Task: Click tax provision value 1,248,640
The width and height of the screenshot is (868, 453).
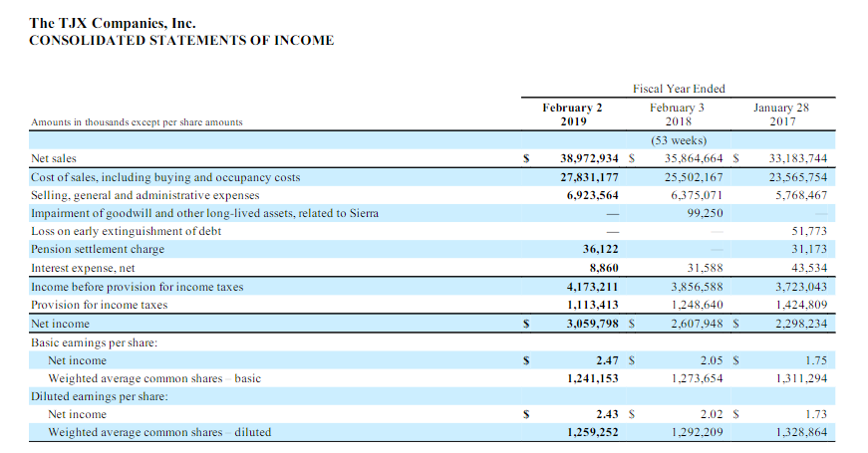Action: click(x=697, y=305)
